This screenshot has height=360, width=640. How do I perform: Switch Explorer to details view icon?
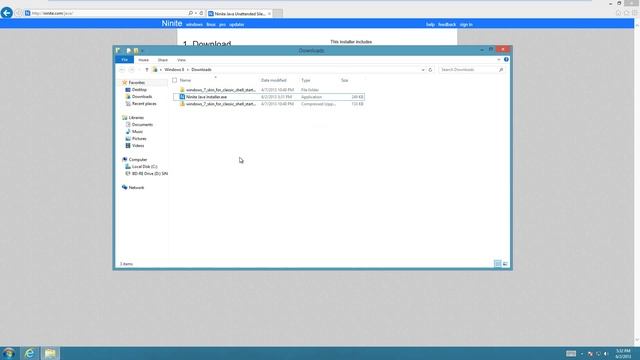498,264
